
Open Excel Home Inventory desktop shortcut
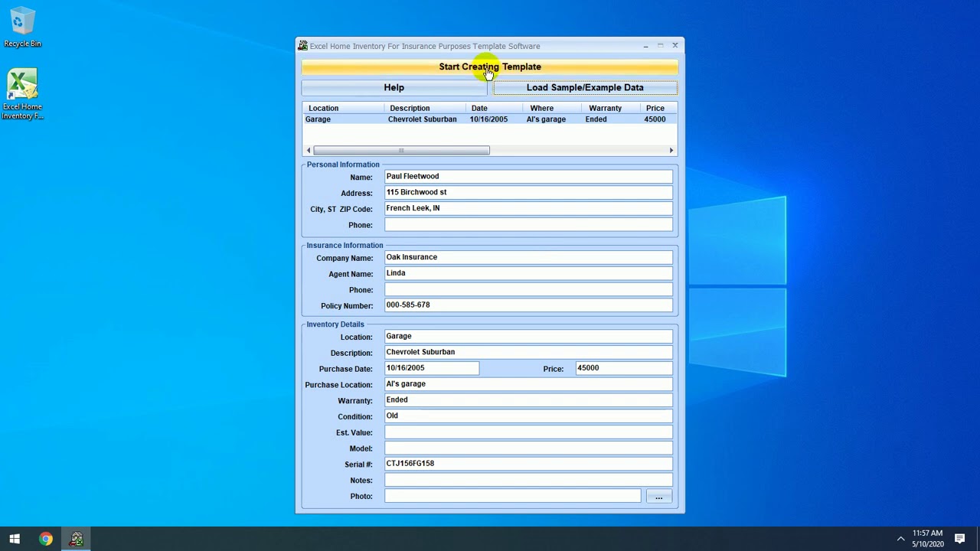22,95
